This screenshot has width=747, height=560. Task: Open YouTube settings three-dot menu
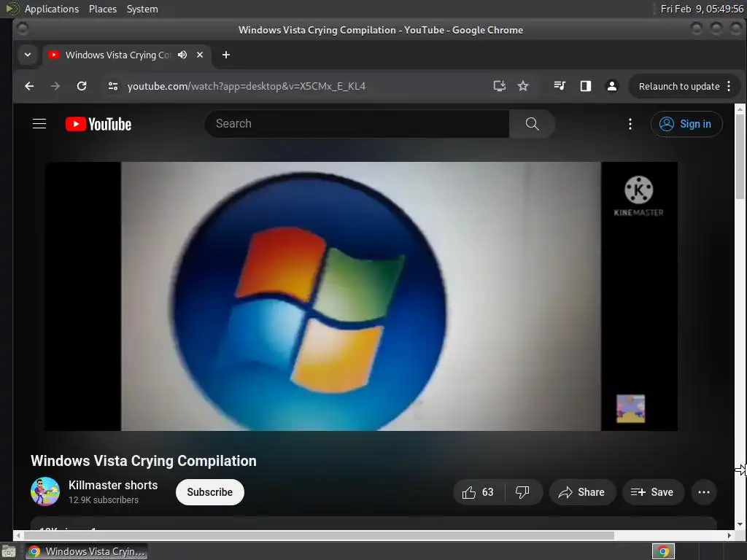coord(630,124)
